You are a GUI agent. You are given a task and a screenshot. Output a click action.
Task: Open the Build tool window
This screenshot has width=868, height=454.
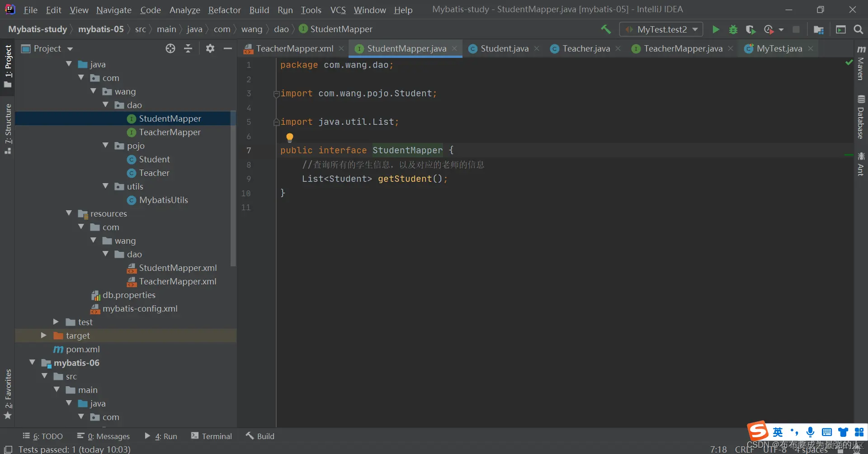pyautogui.click(x=260, y=436)
